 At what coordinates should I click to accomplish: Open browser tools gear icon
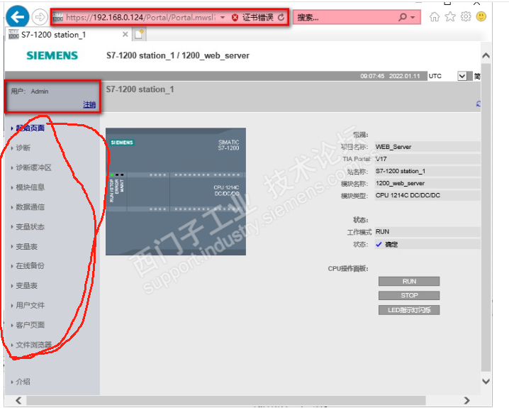tap(466, 16)
